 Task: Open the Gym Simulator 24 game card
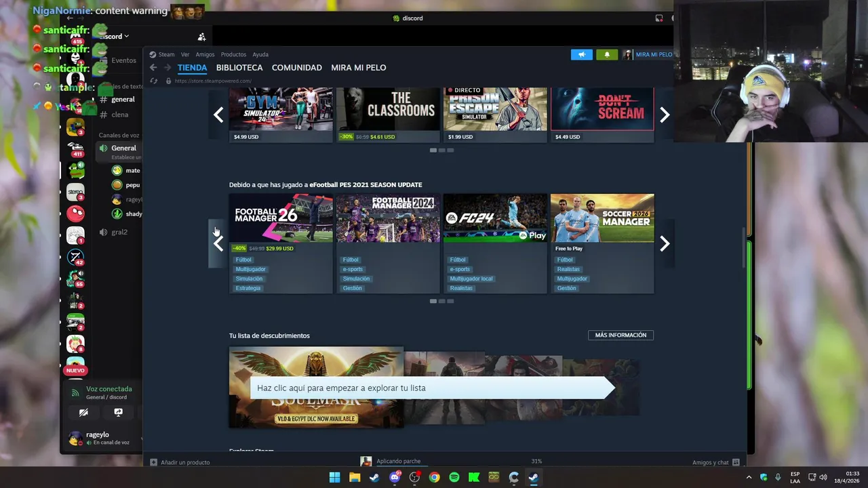(281, 115)
